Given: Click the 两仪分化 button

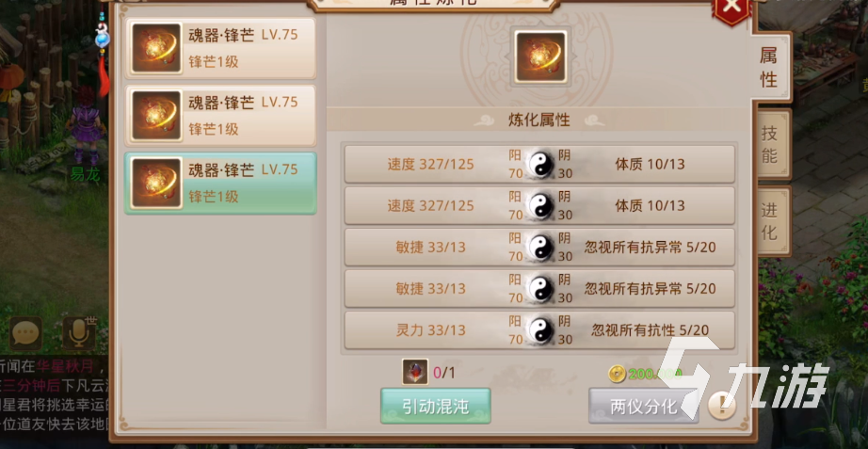Looking at the screenshot, I should pos(643,407).
